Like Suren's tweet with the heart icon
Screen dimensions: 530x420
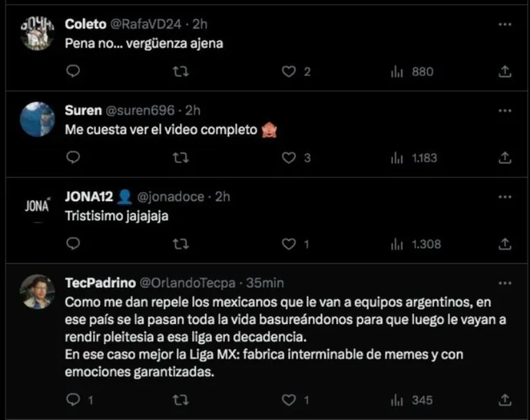point(289,158)
